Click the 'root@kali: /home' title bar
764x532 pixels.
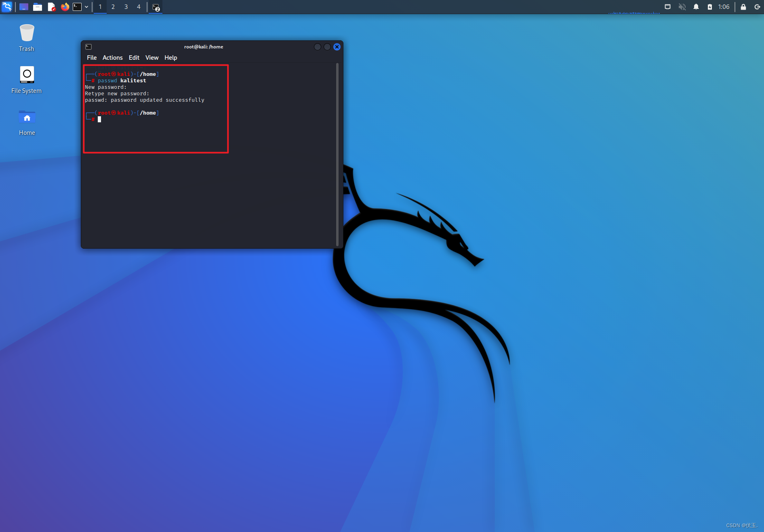(x=204, y=47)
